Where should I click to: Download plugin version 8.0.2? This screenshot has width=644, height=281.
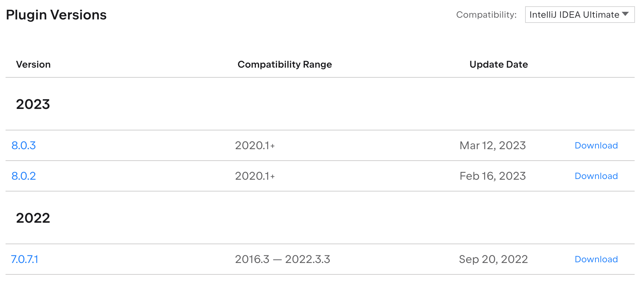(596, 176)
